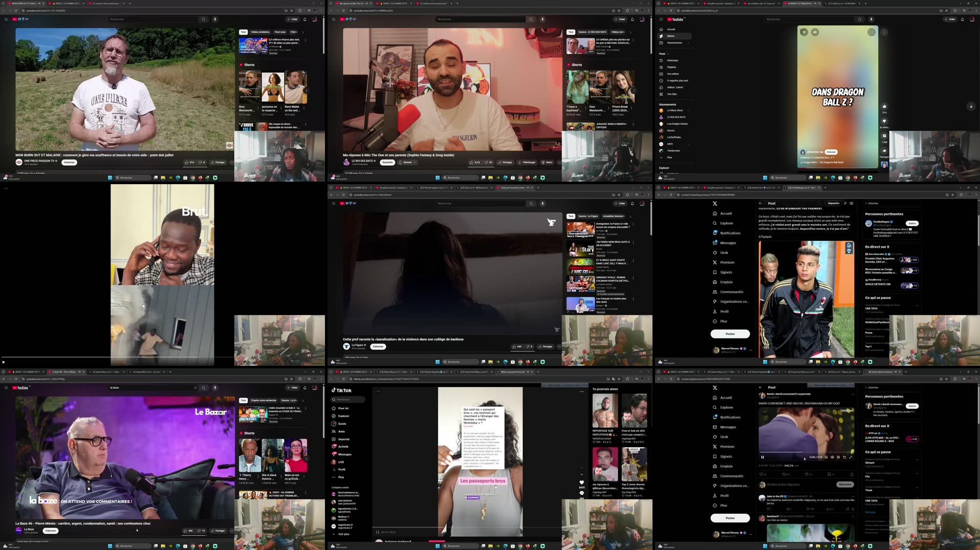This screenshot has width=980, height=550.
Task: Pause the Dragon Ball Z short
Action: point(804,32)
